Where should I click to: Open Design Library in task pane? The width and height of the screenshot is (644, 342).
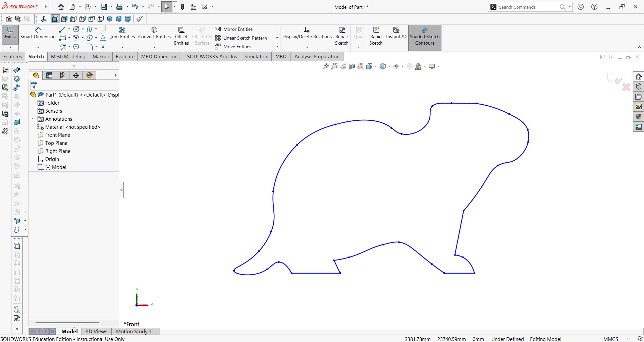click(639, 87)
